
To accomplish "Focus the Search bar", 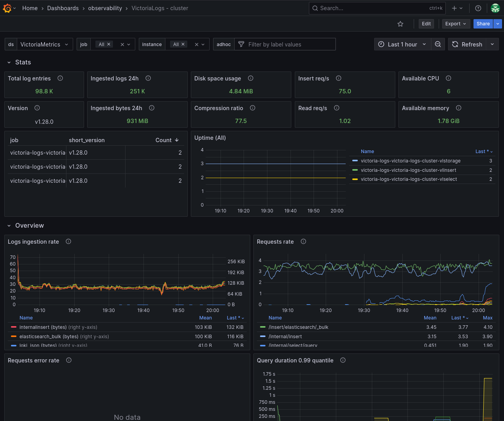I will point(377,8).
